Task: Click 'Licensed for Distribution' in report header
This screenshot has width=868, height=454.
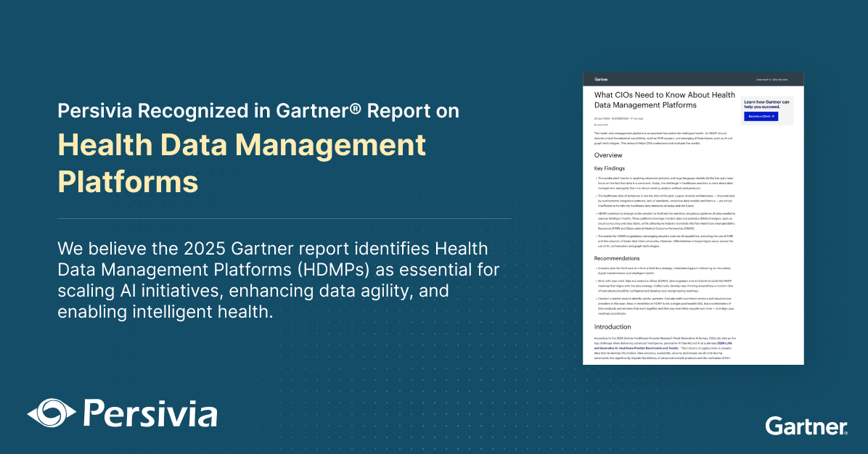Action: click(x=771, y=80)
